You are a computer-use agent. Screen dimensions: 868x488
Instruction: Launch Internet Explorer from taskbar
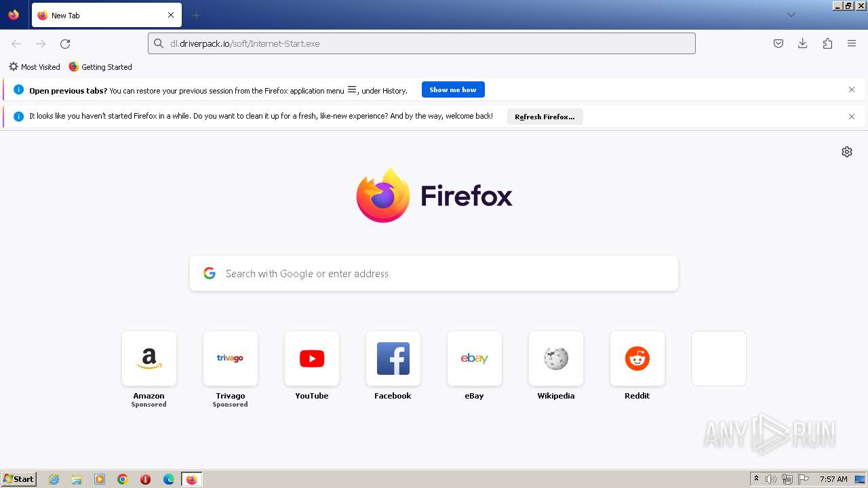tap(54, 479)
